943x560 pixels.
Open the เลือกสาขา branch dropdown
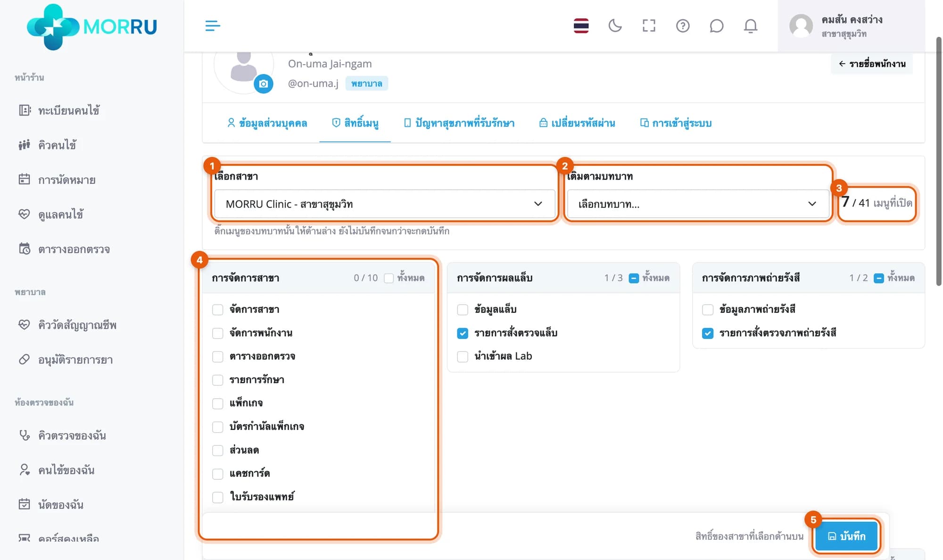[385, 204]
